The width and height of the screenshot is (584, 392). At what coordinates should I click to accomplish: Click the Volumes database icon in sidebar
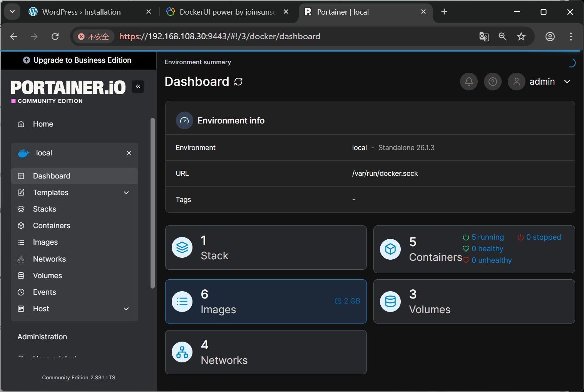pyautogui.click(x=21, y=275)
